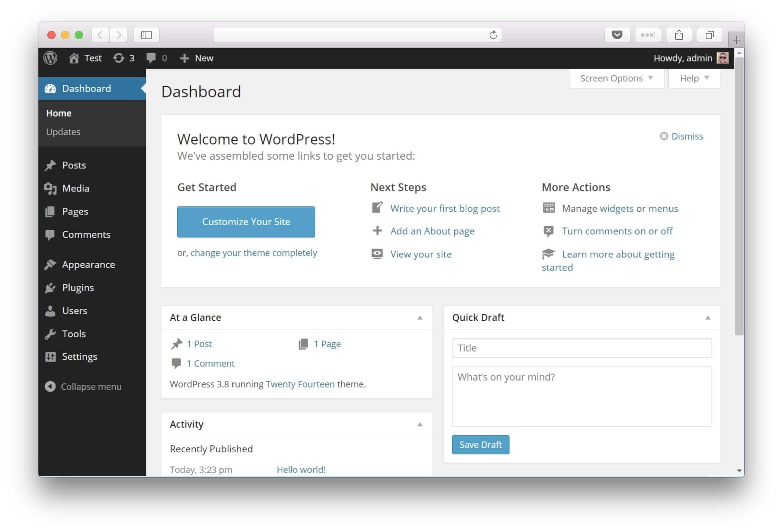The width and height of the screenshot is (783, 532).
Task: Expand the Screen Options dropdown
Action: pos(616,78)
